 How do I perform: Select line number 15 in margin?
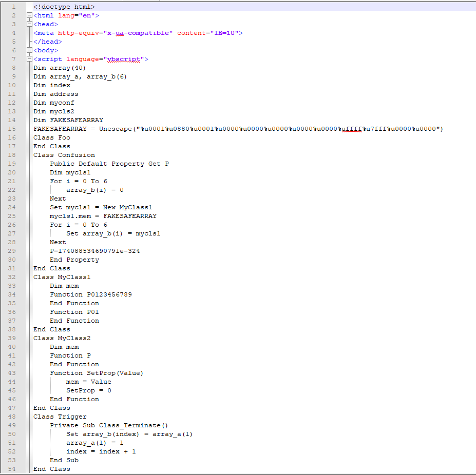tap(12, 129)
